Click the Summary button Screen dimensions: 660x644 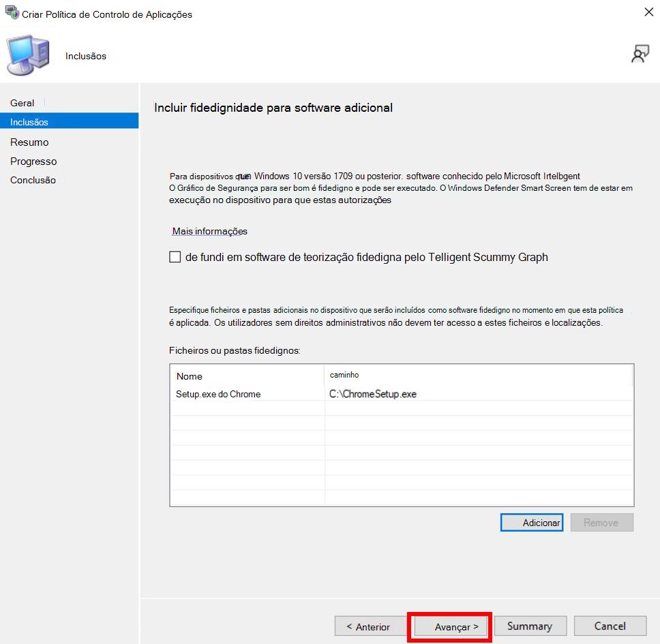tap(530, 626)
